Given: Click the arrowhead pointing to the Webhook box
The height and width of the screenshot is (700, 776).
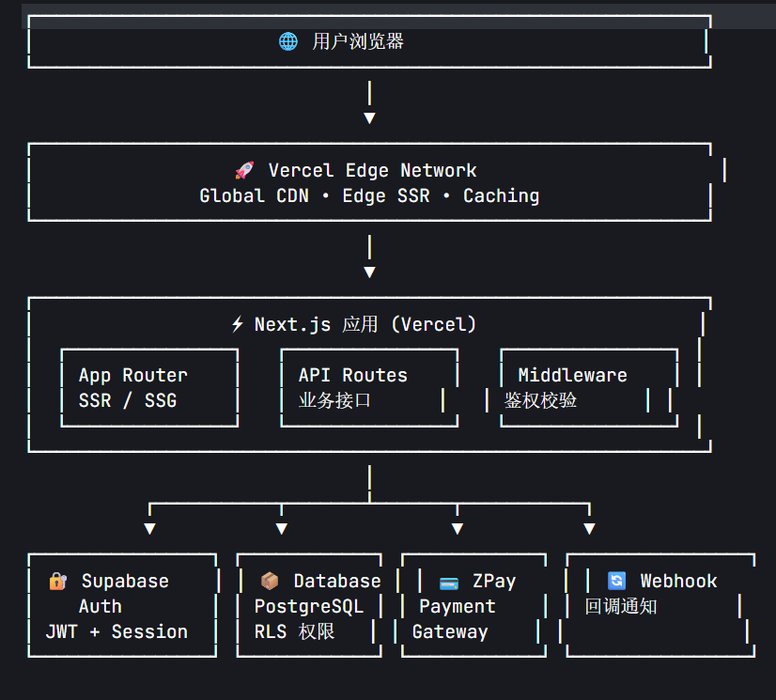Looking at the screenshot, I should (x=589, y=529).
